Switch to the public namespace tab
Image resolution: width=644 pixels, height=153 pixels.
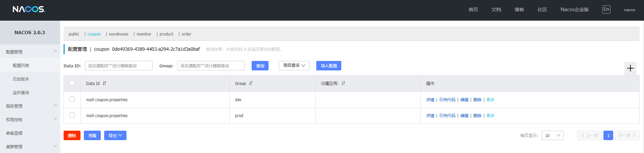point(74,34)
